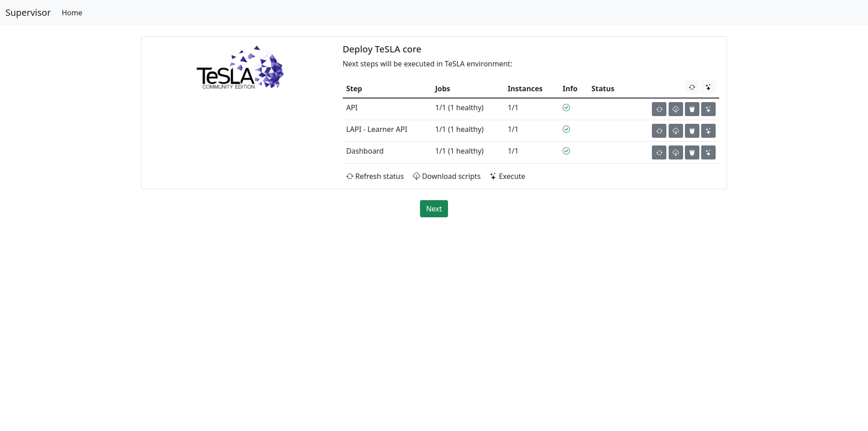The width and height of the screenshot is (868, 431).
Task: Refresh the Dashboard row status
Action: click(659, 153)
